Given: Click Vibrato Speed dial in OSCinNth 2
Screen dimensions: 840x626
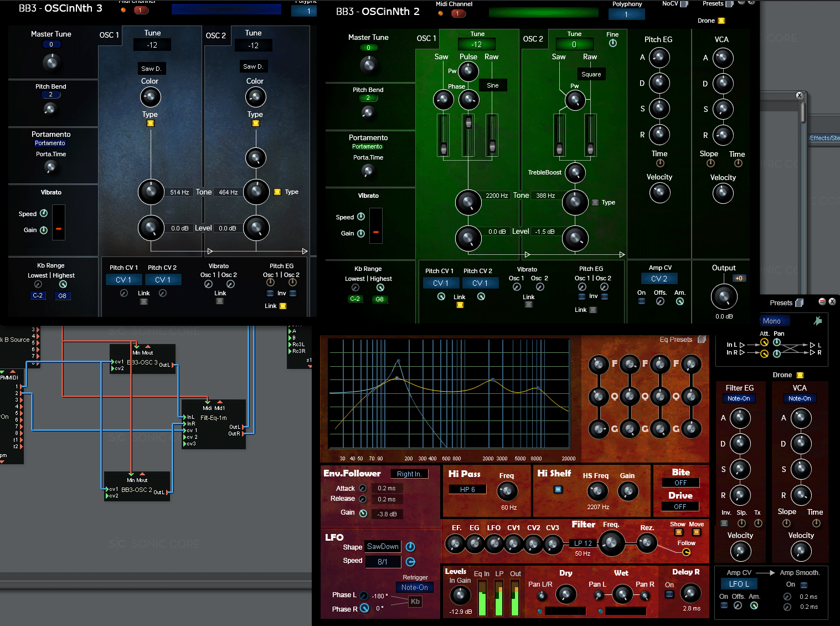Looking at the screenshot, I should pyautogui.click(x=361, y=217).
